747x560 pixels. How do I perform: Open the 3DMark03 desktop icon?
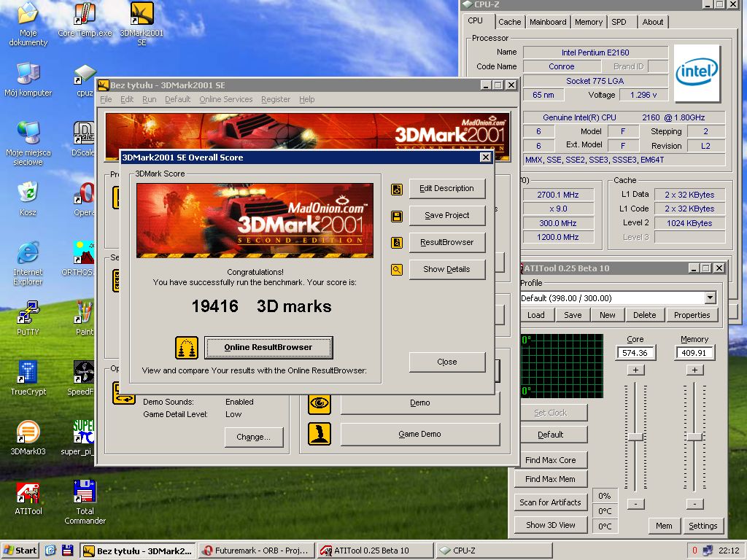(28, 433)
